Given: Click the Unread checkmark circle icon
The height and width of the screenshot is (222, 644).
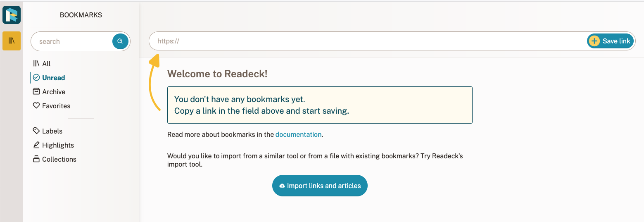Looking at the screenshot, I should 36,77.
